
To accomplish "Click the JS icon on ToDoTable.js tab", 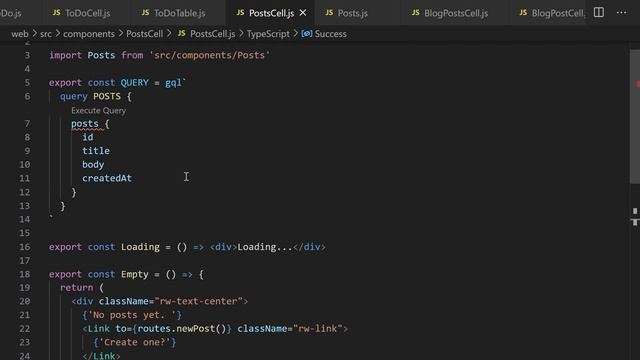I will point(145,13).
